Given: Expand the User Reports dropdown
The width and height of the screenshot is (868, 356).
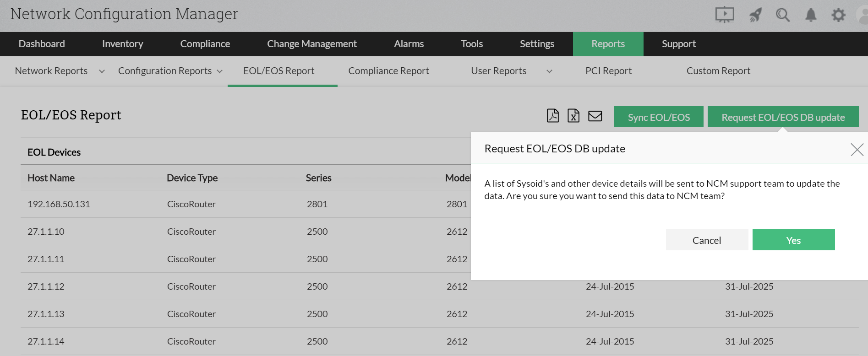Looking at the screenshot, I should pyautogui.click(x=549, y=71).
